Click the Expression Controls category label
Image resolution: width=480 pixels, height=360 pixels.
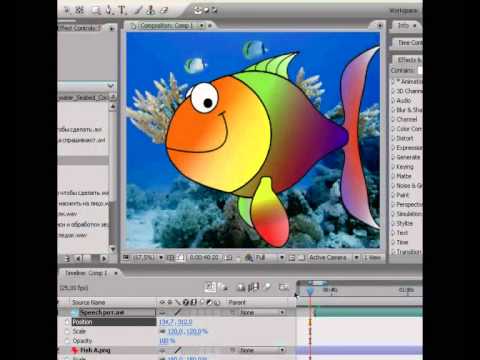409,148
